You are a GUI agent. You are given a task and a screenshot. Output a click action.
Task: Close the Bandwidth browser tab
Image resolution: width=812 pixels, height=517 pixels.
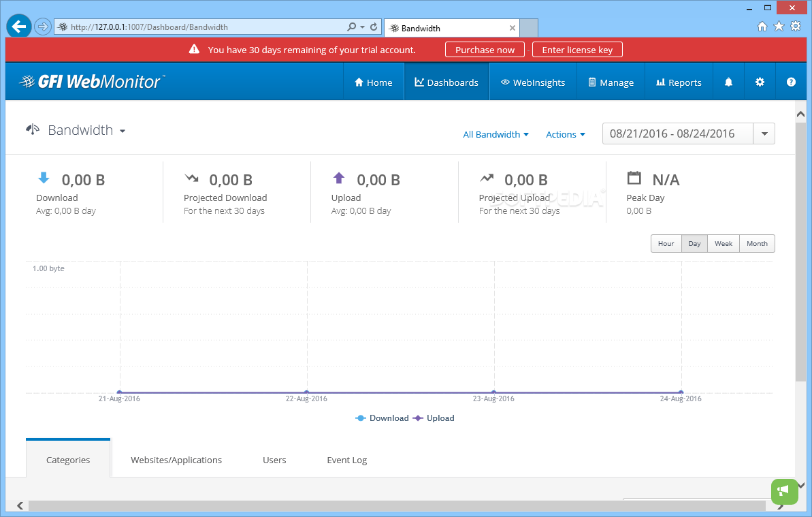coord(512,28)
